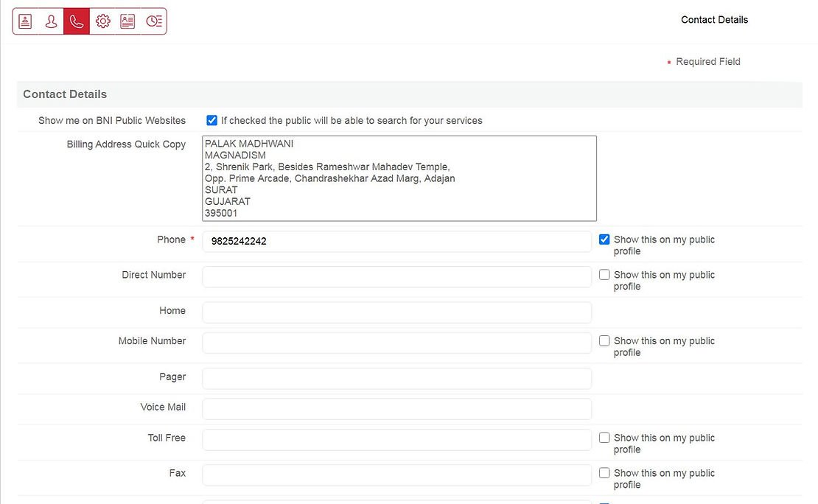Click the Phone number input field
The width and height of the screenshot is (818, 504).
pos(396,241)
